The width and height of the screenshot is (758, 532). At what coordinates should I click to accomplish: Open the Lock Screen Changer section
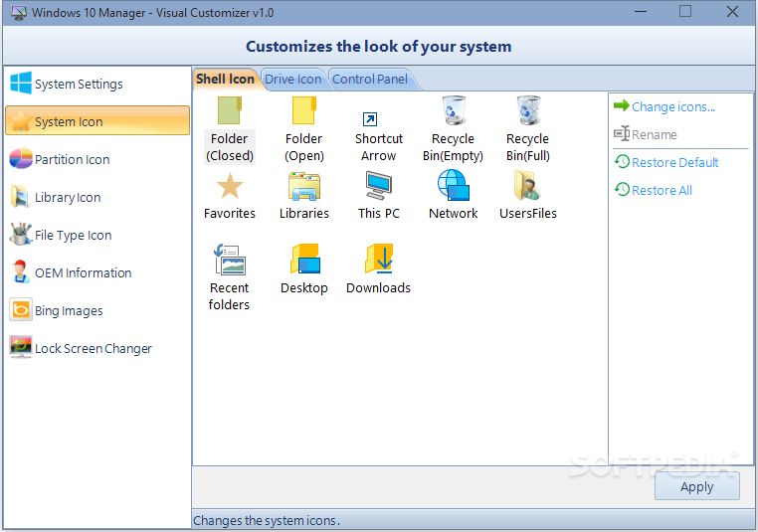[97, 348]
